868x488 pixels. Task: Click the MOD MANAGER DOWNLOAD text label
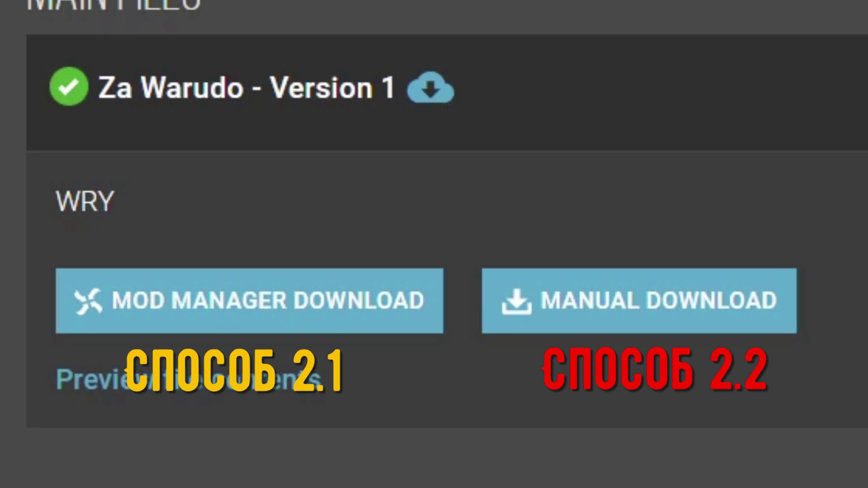[268, 301]
